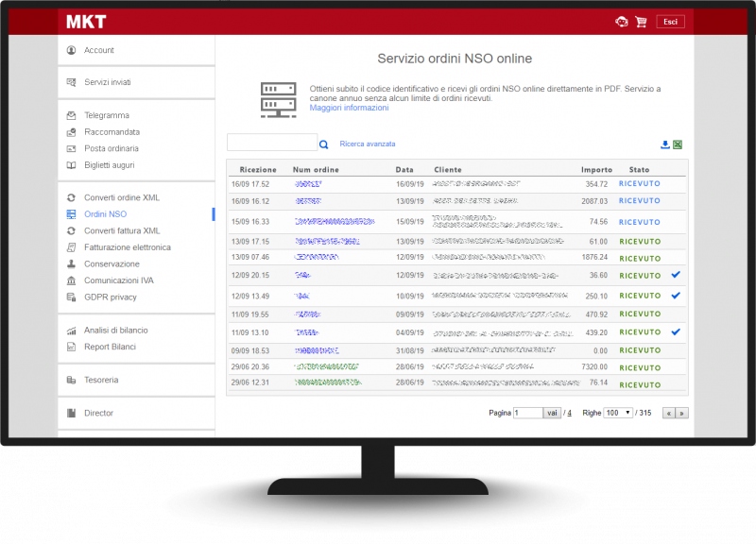Go to previous page arrow button
This screenshot has width=756, height=544.
669,413
